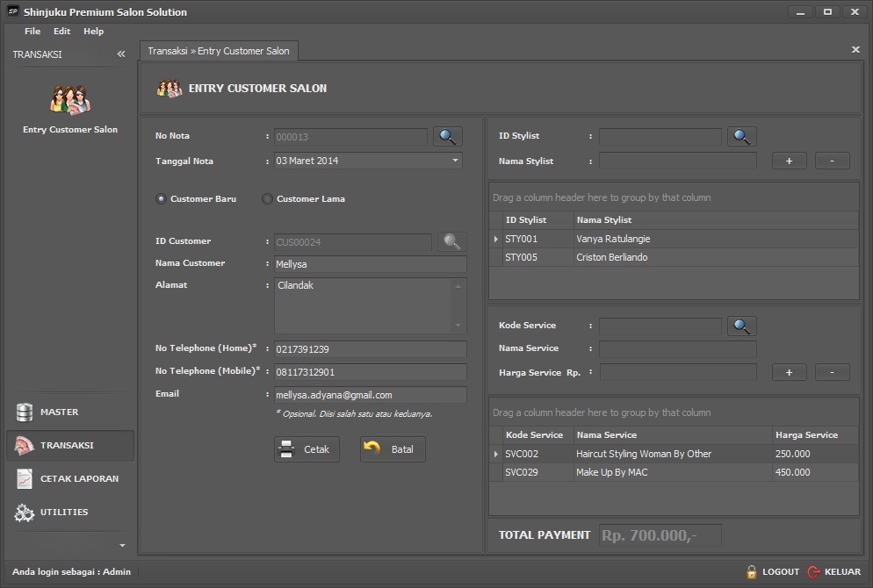Open the File menu
This screenshot has width=873, height=588.
click(x=32, y=31)
